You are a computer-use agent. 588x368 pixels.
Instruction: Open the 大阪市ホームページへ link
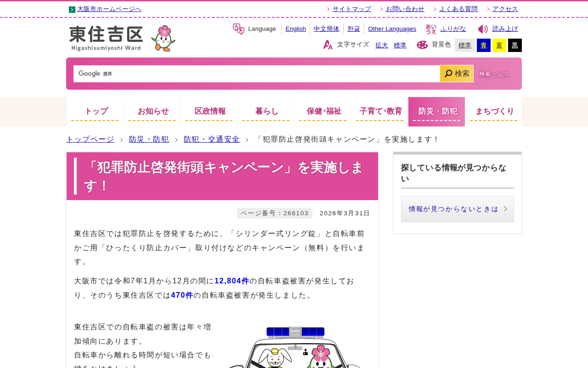tap(109, 9)
